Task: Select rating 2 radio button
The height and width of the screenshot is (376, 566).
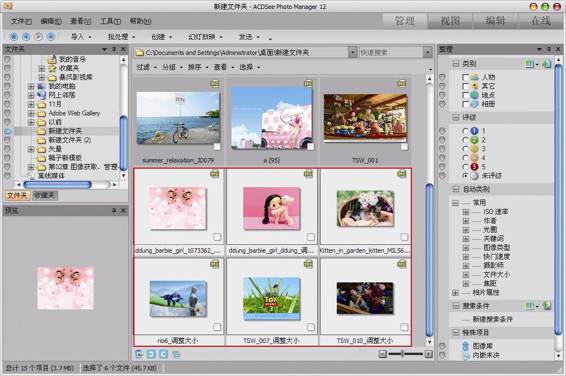Action: 465,140
